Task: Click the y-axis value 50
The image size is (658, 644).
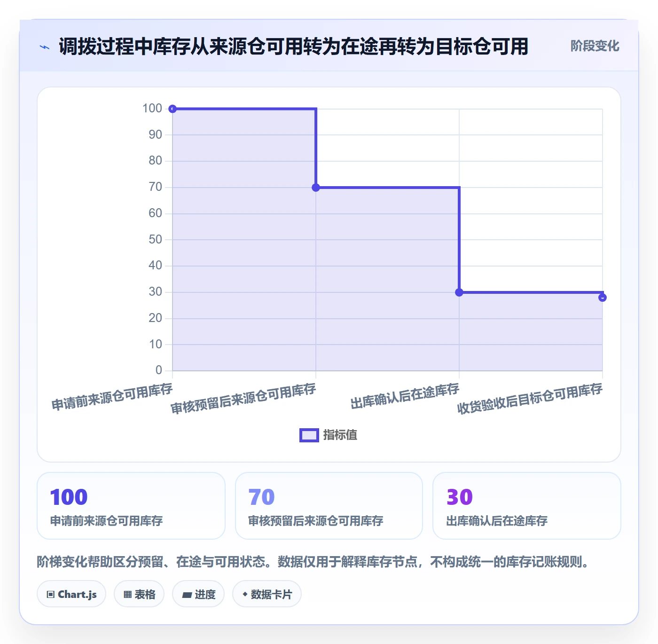Action: pos(155,240)
